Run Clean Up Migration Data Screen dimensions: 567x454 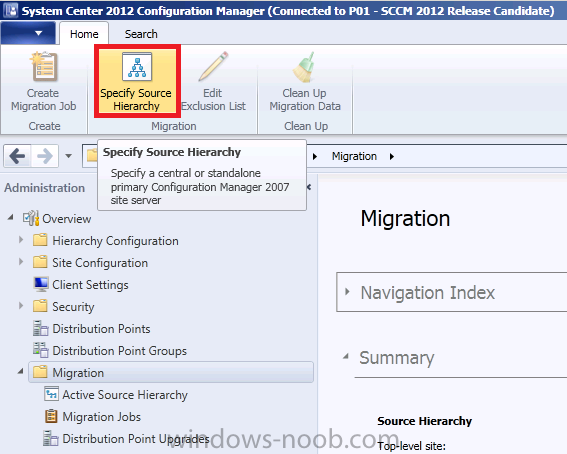[x=305, y=81]
